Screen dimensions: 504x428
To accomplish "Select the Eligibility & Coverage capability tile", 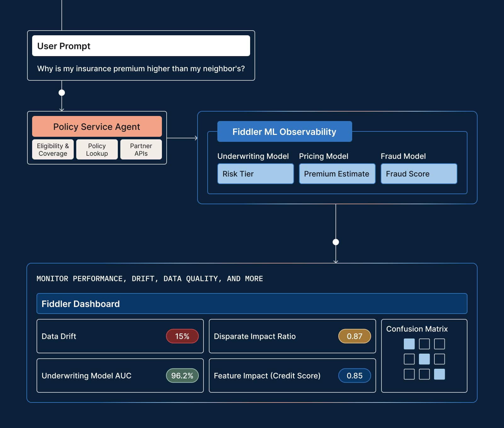I will tap(53, 149).
